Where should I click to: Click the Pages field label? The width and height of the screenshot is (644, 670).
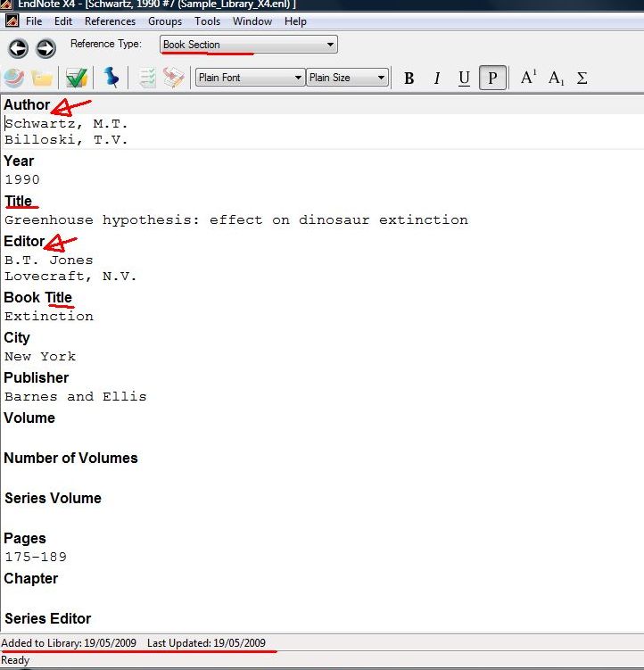point(25,538)
